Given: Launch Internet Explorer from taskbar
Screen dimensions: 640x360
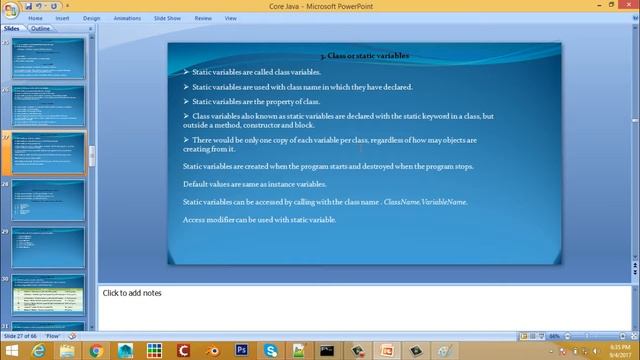Looking at the screenshot, I should coord(39,351).
